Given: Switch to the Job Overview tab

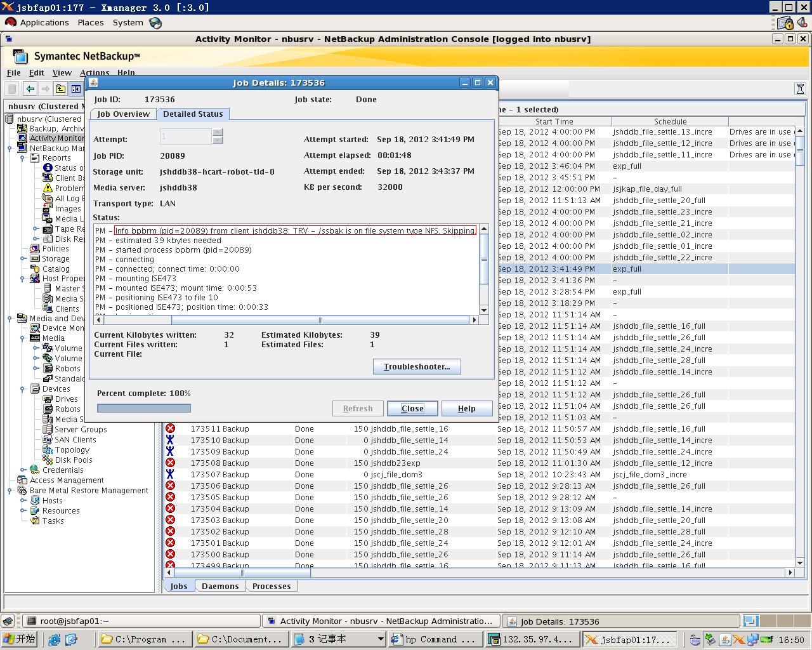Looking at the screenshot, I should (124, 114).
